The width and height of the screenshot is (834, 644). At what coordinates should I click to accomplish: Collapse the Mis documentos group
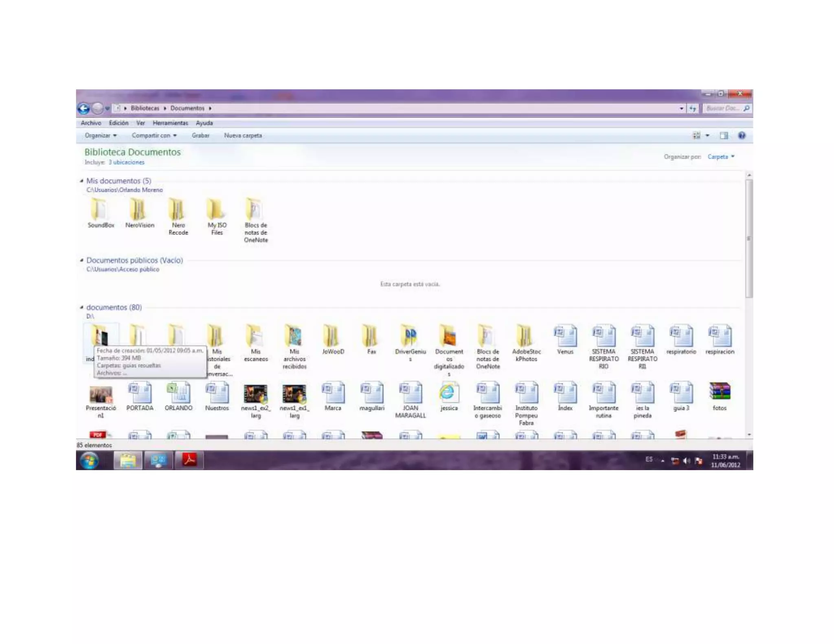pos(81,181)
